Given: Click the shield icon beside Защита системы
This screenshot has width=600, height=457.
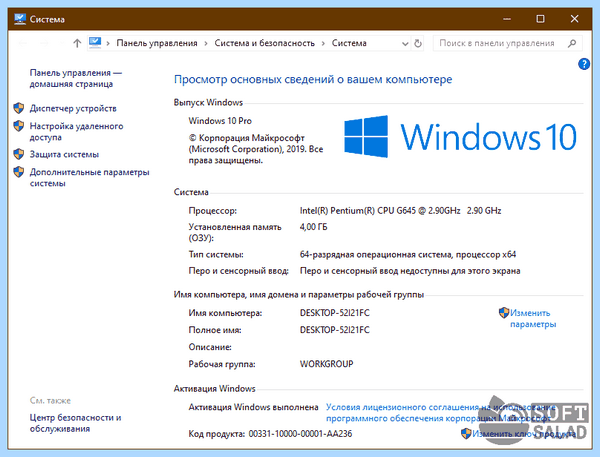Looking at the screenshot, I should [19, 154].
